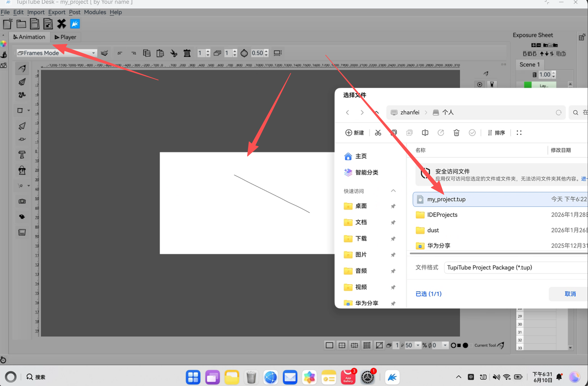The image size is (588, 386).
Task: Select the Ink tool below the pencil
Action: pyautogui.click(x=22, y=82)
